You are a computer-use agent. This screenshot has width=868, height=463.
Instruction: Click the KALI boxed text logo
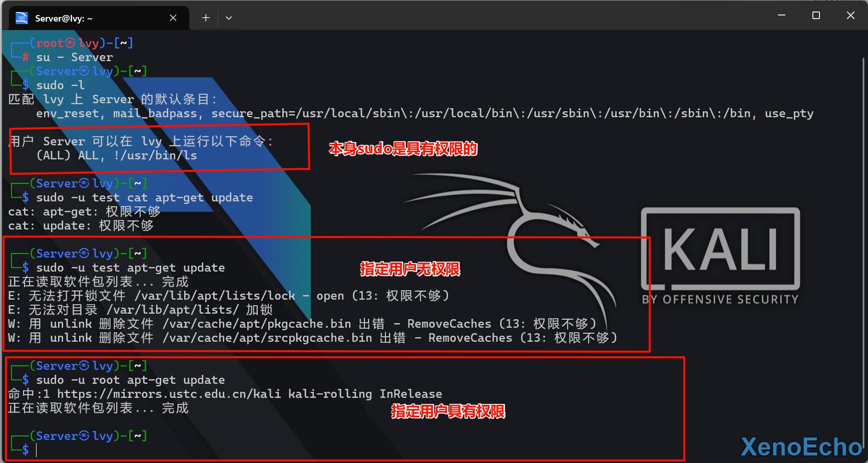720,249
